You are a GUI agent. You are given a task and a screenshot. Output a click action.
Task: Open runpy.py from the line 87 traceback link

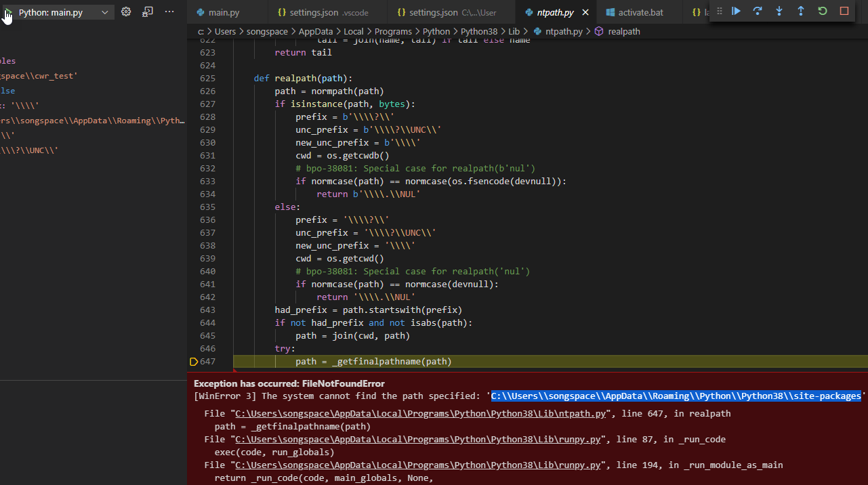coord(417,439)
